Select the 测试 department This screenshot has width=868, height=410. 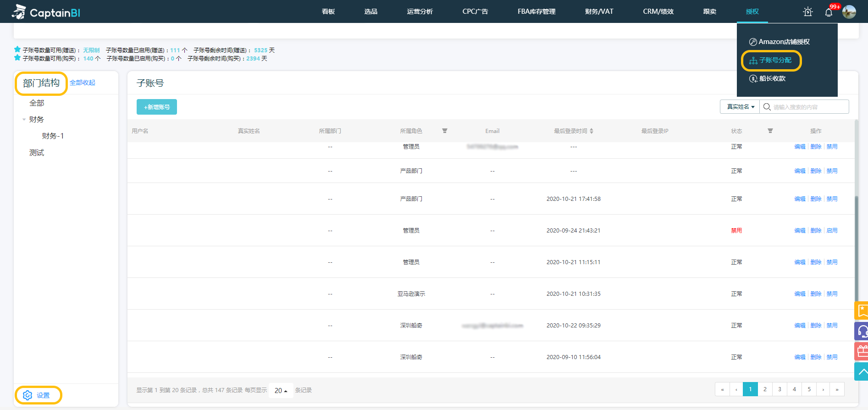point(37,153)
